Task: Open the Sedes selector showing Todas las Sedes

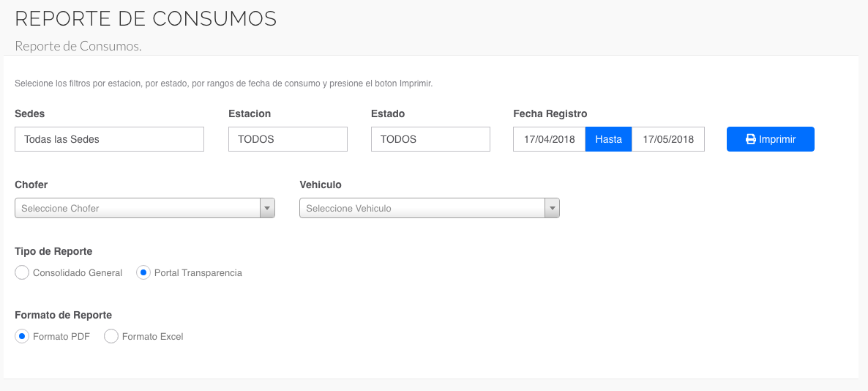Action: click(109, 139)
